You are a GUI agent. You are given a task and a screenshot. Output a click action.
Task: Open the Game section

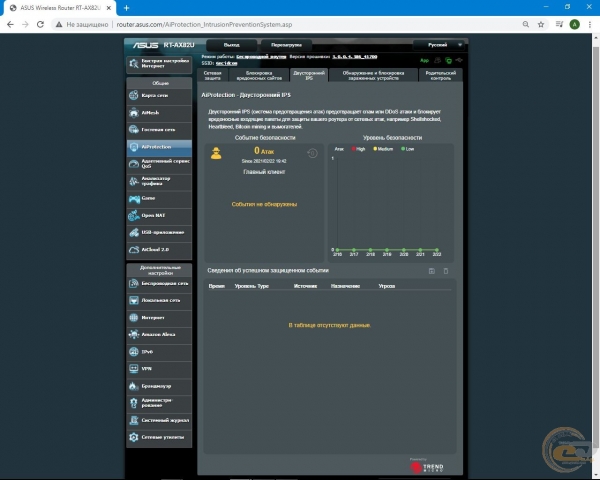click(159, 198)
